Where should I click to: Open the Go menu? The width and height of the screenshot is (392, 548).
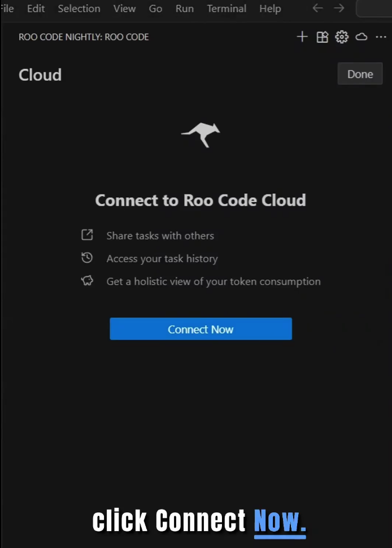(155, 8)
